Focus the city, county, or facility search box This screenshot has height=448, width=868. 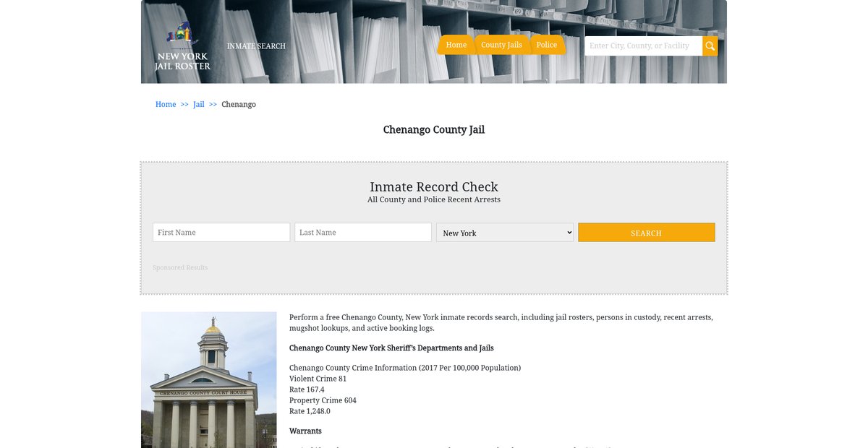coord(643,46)
